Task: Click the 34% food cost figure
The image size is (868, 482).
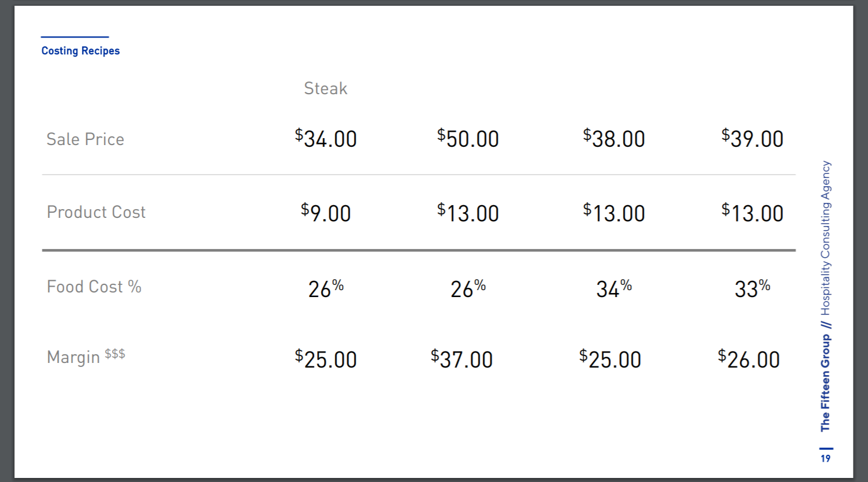Action: tap(614, 288)
